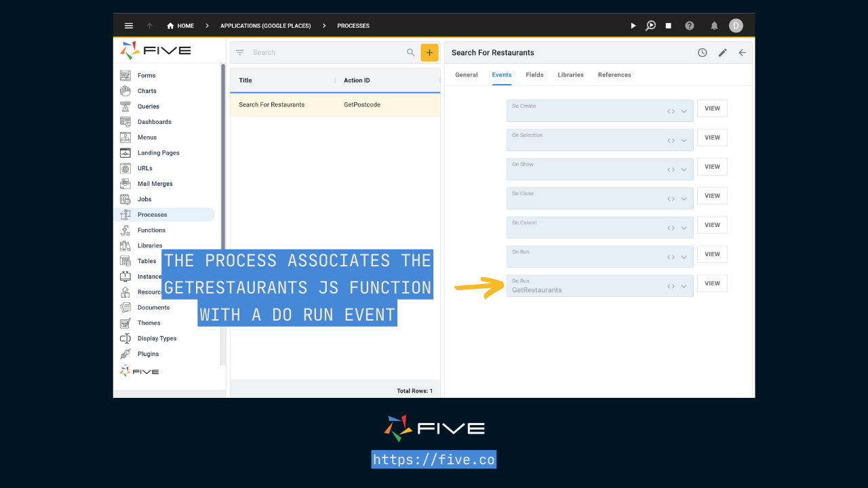Expand the On Show dropdown arrow
Screen dimensions: 868x488
(x=684, y=169)
